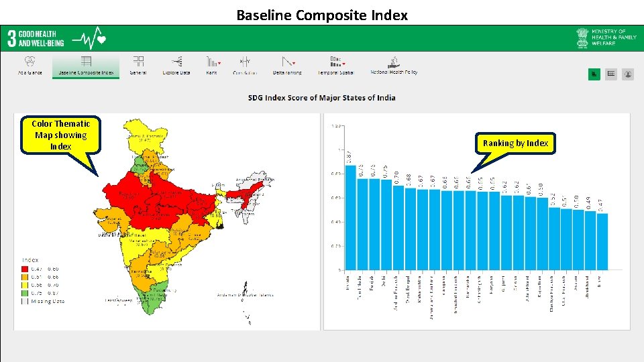
Task: Select the Baseline Composite Index tab
Action: (86, 66)
